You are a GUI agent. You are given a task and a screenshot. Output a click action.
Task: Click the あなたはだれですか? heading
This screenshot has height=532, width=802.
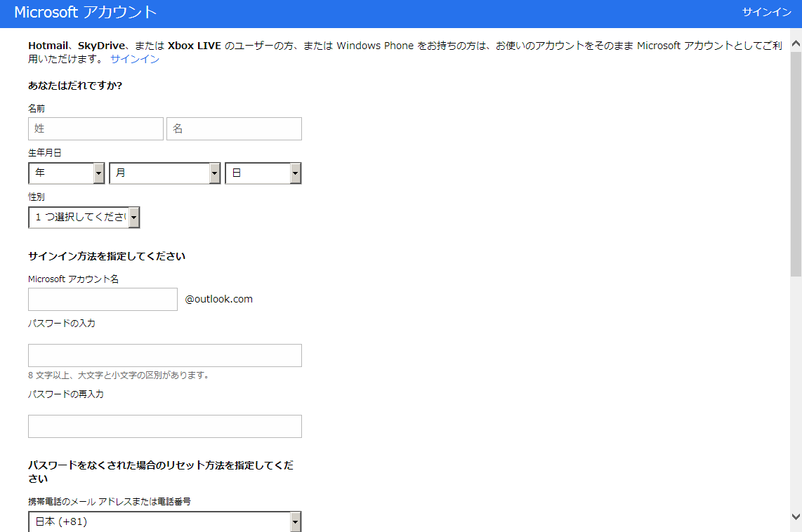pos(75,86)
